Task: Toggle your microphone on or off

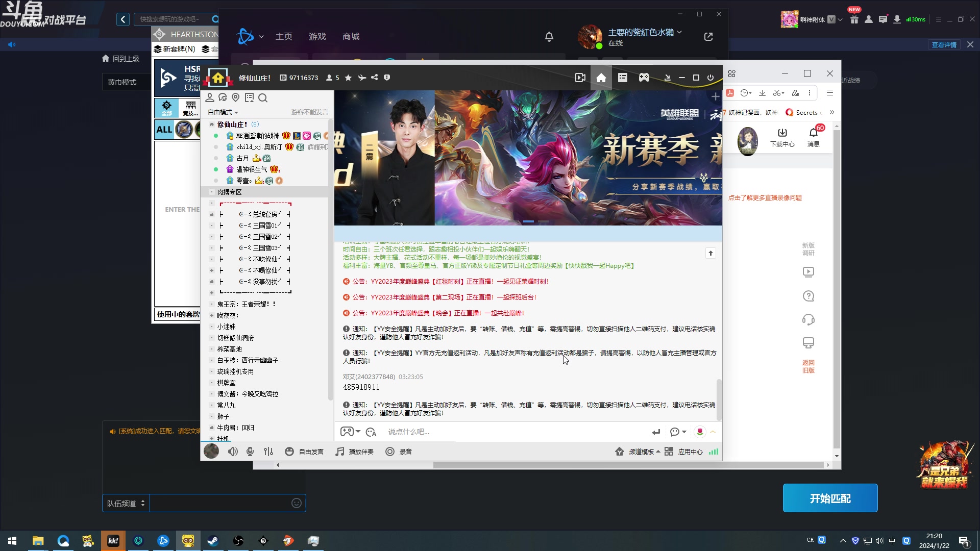Action: (250, 451)
